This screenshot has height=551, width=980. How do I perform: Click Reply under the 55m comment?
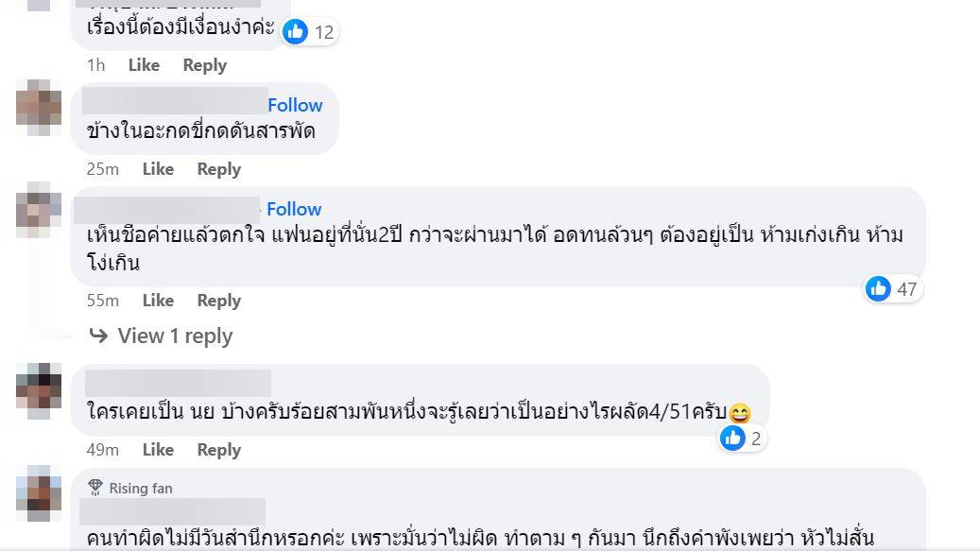click(218, 301)
